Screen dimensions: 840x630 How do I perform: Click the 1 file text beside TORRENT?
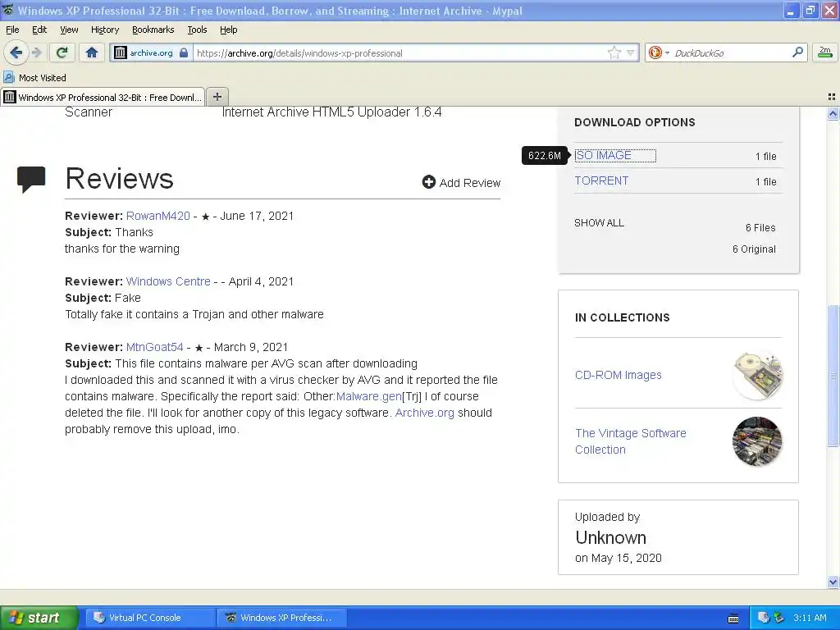click(x=765, y=181)
